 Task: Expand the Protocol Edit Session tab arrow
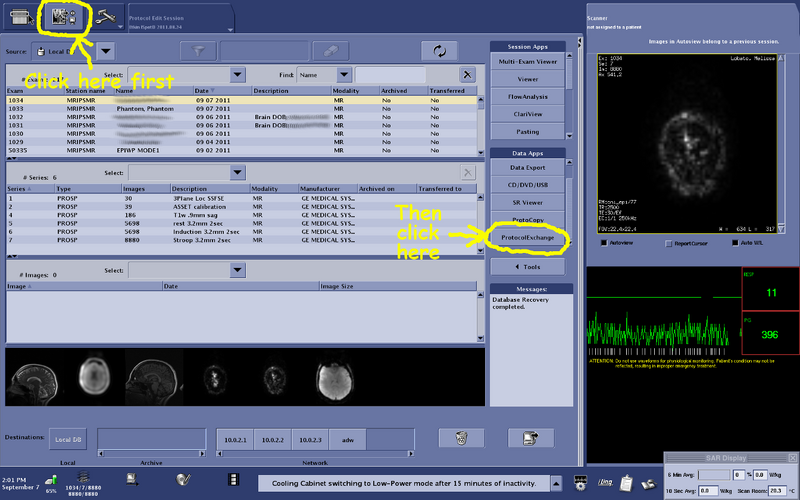coord(230,30)
